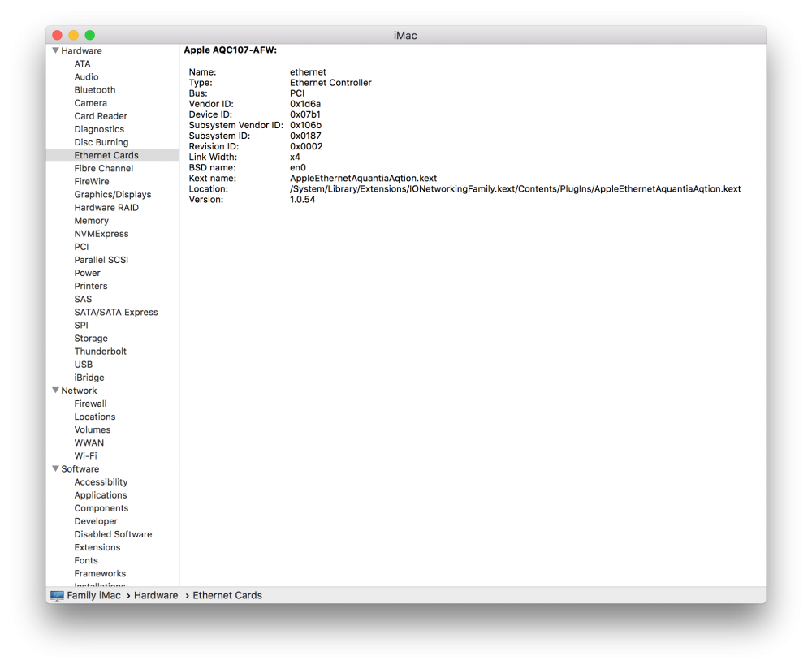This screenshot has height=669, width=812.
Task: Click Hardware header label in sidebar
Action: pyautogui.click(x=81, y=51)
